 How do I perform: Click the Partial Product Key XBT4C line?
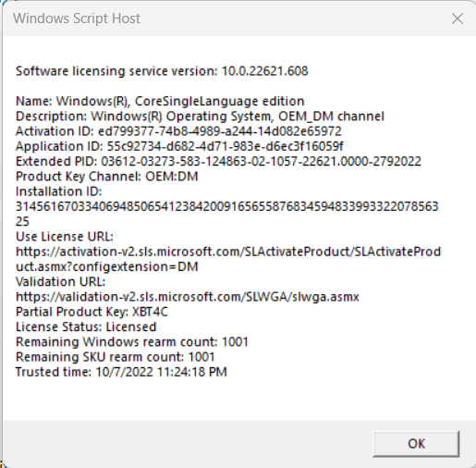point(92,312)
